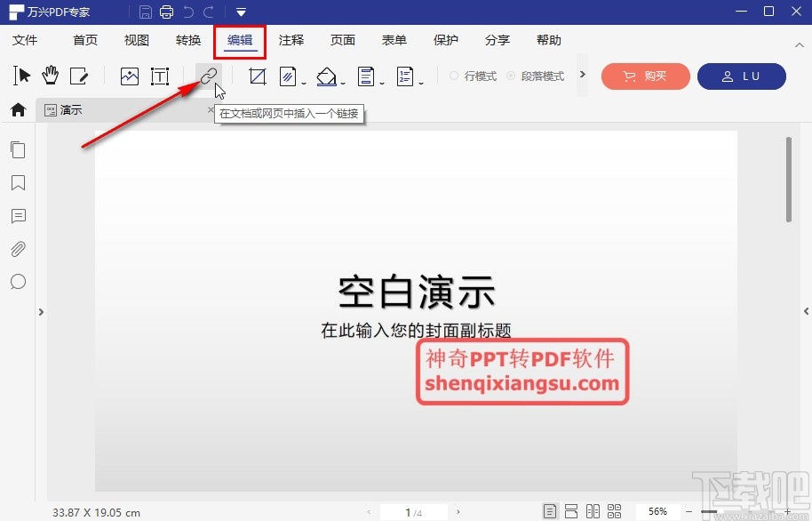Expand hidden toolbar items with right chevron
Viewport: 812px width, 521px height.
pos(582,76)
